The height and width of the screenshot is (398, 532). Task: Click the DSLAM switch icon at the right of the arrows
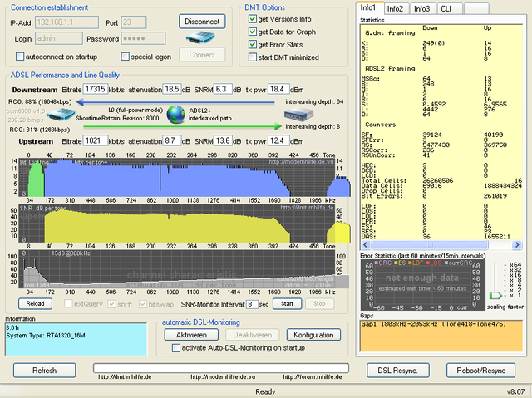298,114
